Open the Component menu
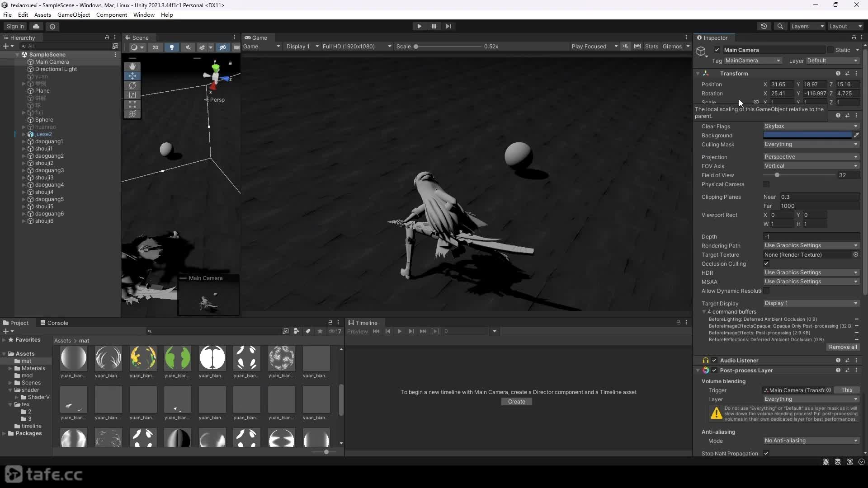 (112, 14)
